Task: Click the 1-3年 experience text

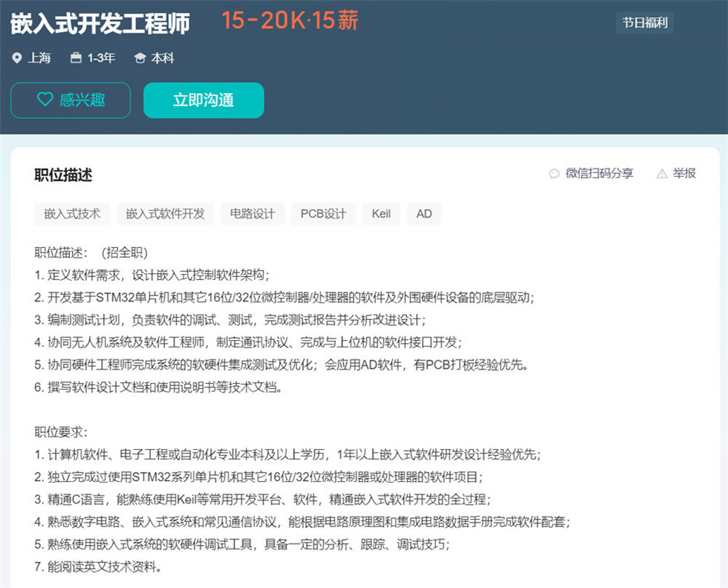Action: (101, 58)
